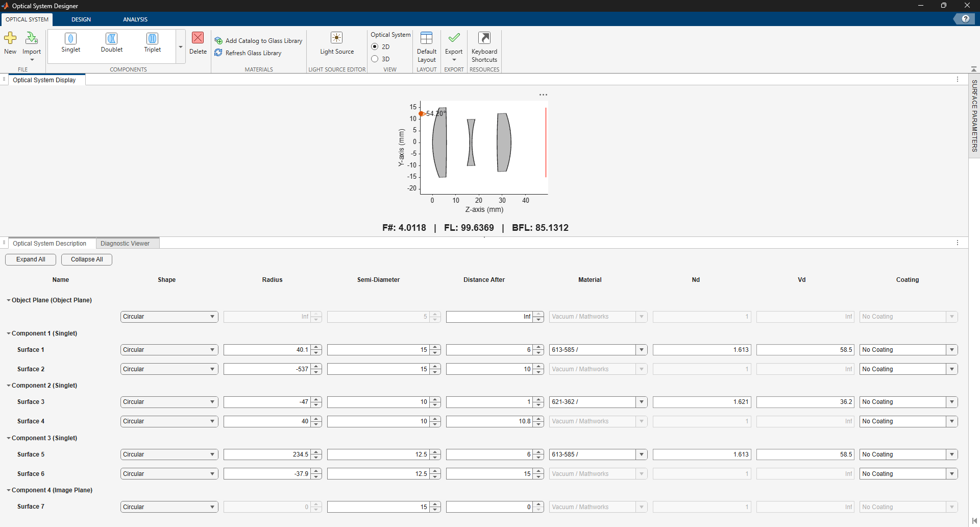
Task: Click the red image plane line
Action: pyautogui.click(x=546, y=142)
